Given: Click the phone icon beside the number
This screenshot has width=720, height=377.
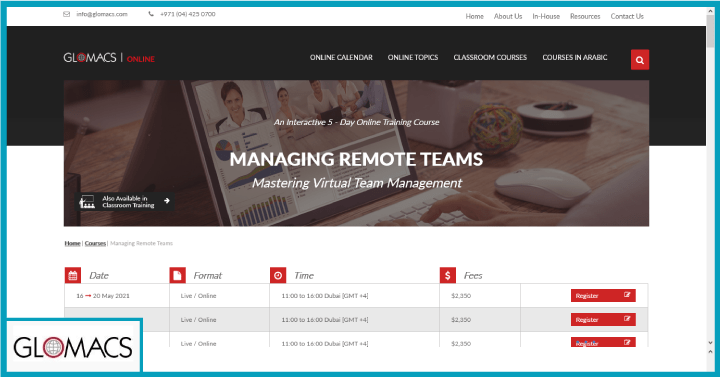Looking at the screenshot, I should 151,14.
